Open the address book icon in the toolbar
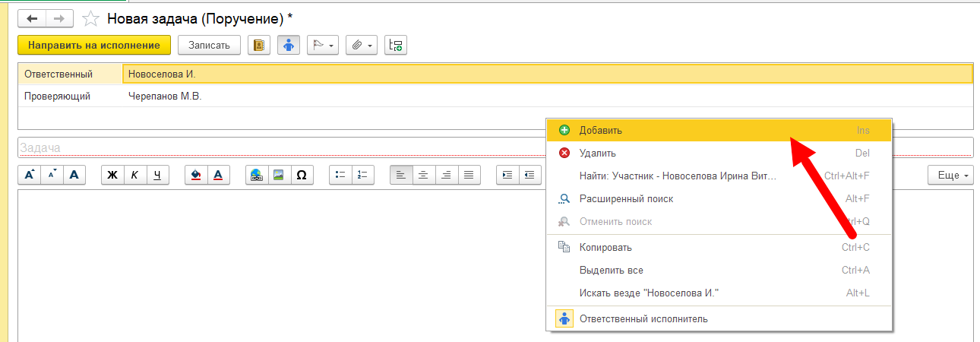 [260, 46]
